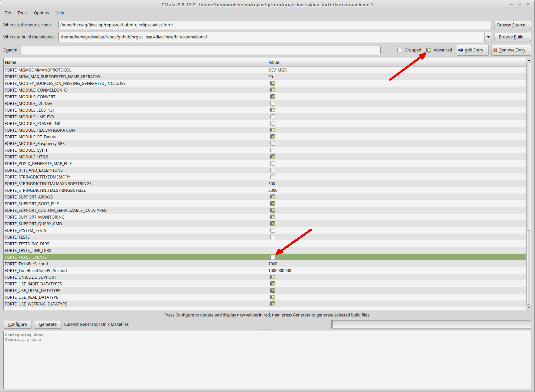Click the configure progress bar
535x392 pixels.
click(x=431, y=324)
